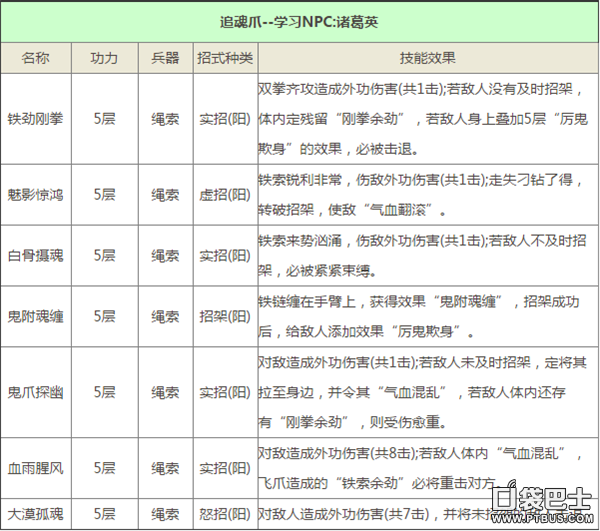Viewport: 600px width, 531px height.
Task: Click the 追魂爪 table title
Action: (299, 20)
